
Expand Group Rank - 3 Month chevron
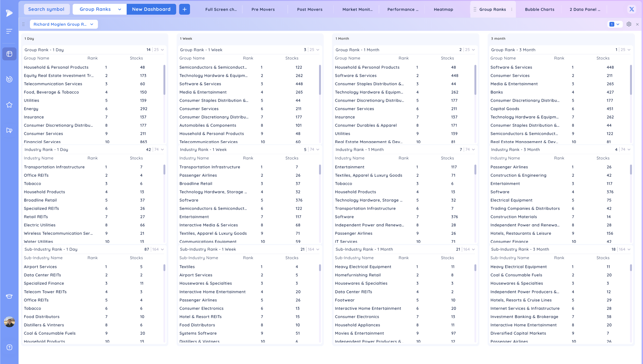629,50
